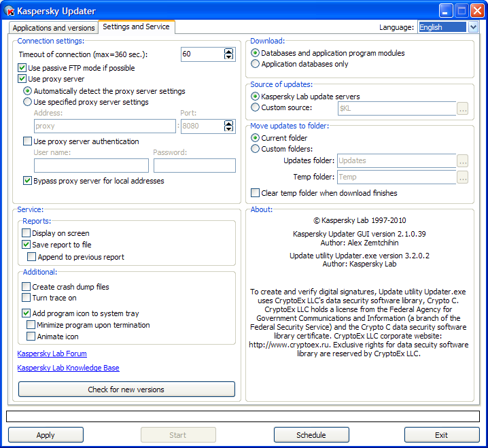Viewport: 488px width, 448px height.
Task: Decrease the connection timeout with down arrow
Action: [229, 57]
